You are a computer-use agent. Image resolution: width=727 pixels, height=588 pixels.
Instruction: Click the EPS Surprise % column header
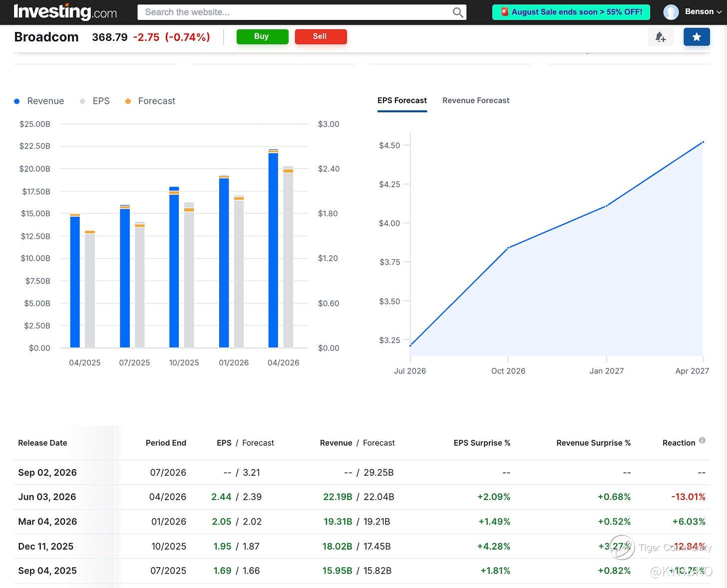[482, 443]
